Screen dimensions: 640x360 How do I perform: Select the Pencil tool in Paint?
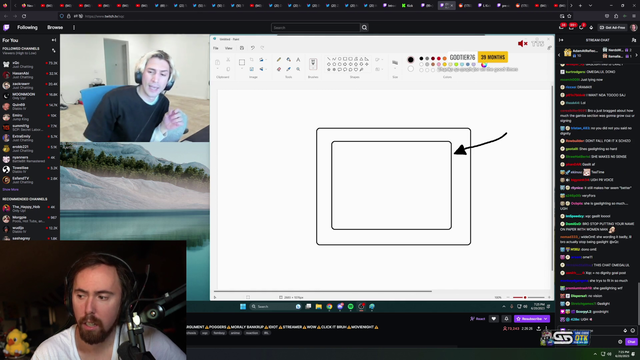pyautogui.click(x=279, y=60)
